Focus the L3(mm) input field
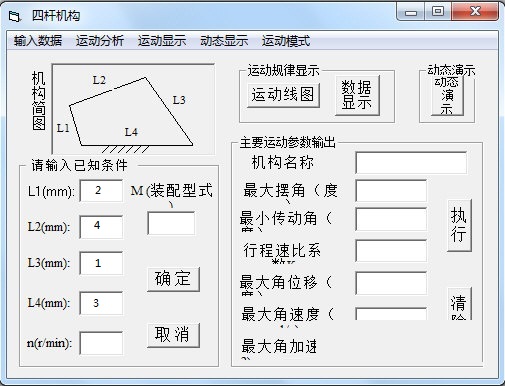 click(x=101, y=263)
